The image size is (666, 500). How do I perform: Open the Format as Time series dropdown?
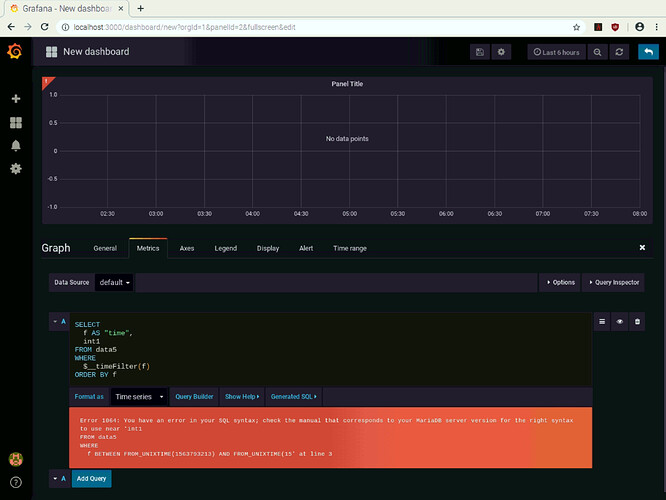pos(139,397)
